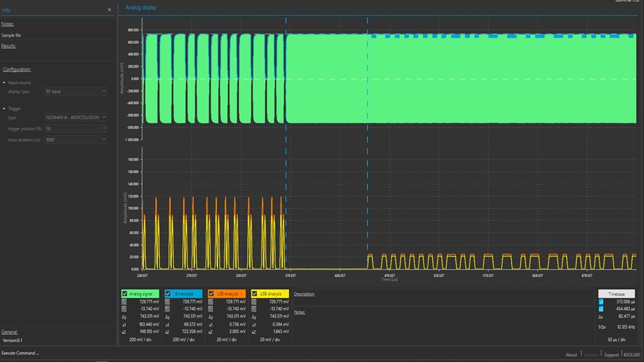Select the y1 cursor icon for Analog signal
Image resolution: width=644 pixels, height=362 pixels.
(x=124, y=302)
